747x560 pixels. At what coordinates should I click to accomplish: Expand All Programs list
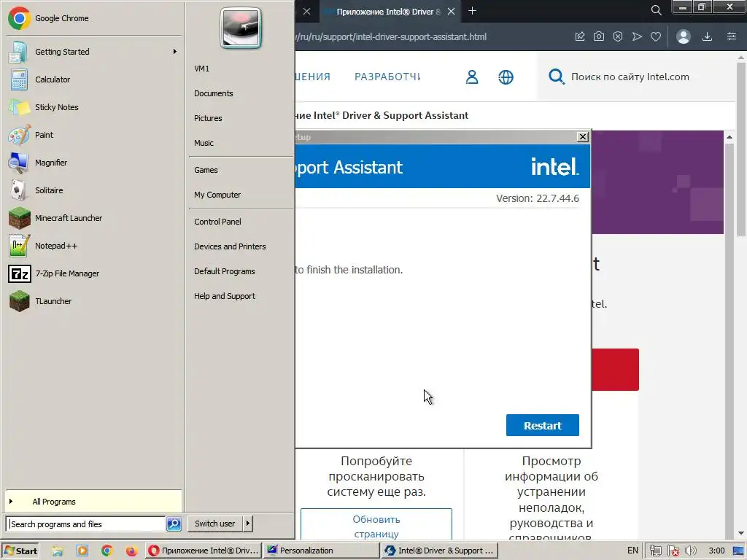[93, 502]
